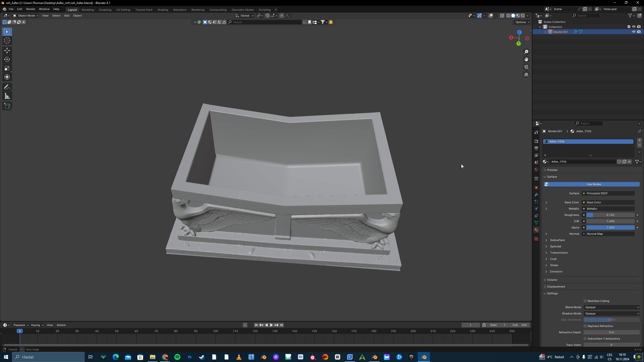Toggle Backface Culling checkbox

[585, 301]
